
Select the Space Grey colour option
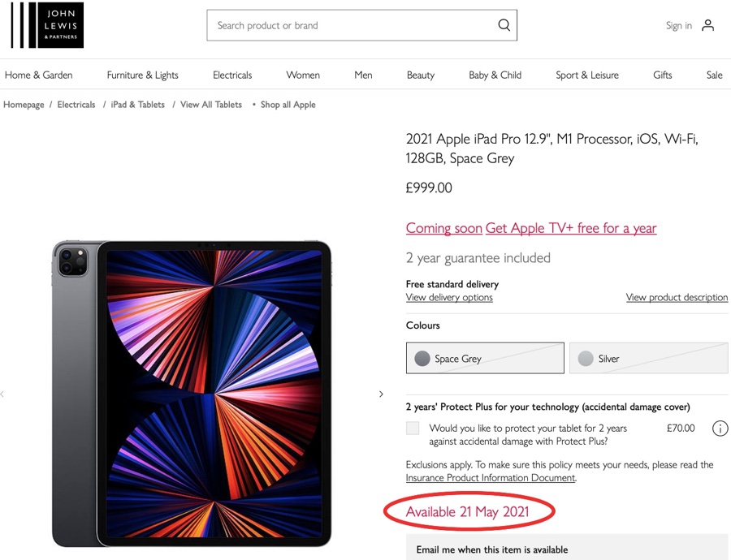[x=485, y=358]
